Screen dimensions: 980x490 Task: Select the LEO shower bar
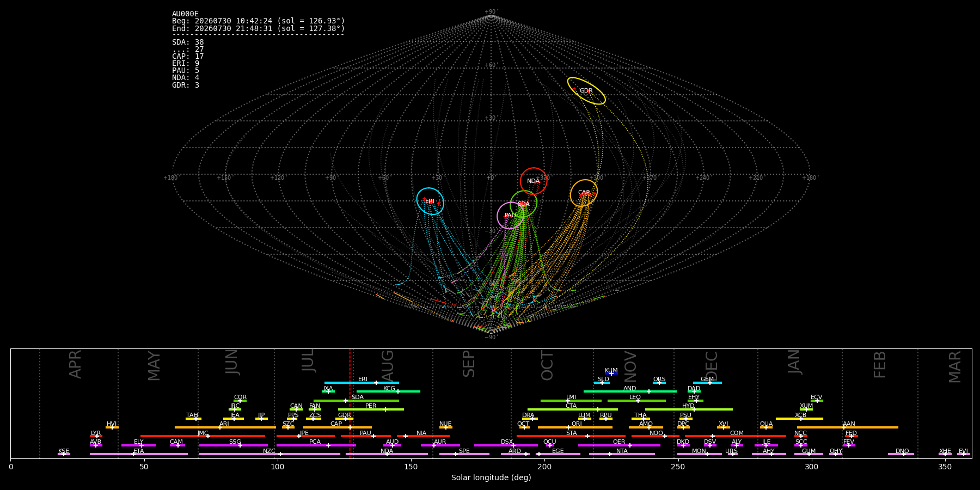pyautogui.click(x=636, y=401)
